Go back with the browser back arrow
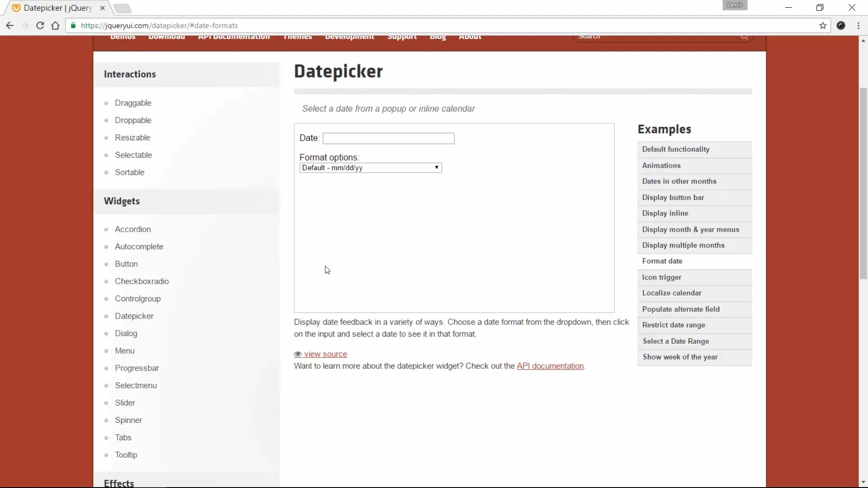This screenshot has width=868, height=488. click(9, 26)
